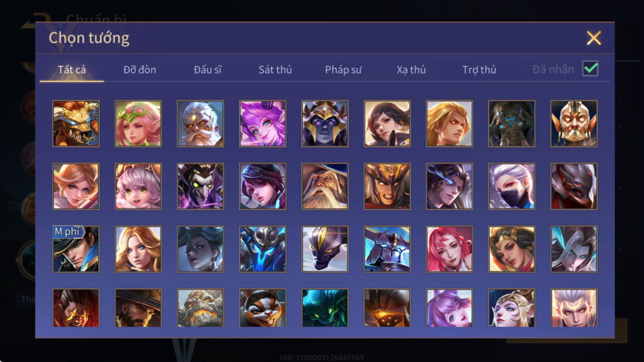Pick the golden armored bald mask hero
The height and width of the screenshot is (362, 644).
[x=574, y=123]
